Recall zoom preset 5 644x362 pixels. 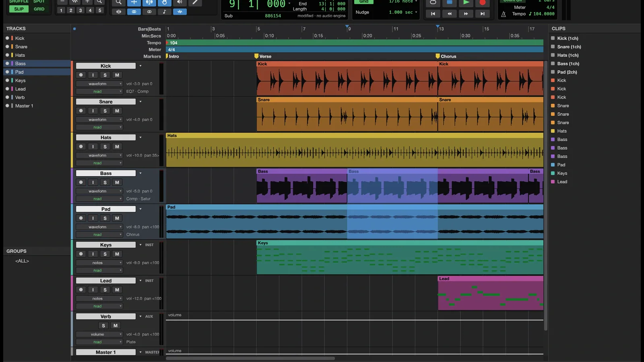100,10
